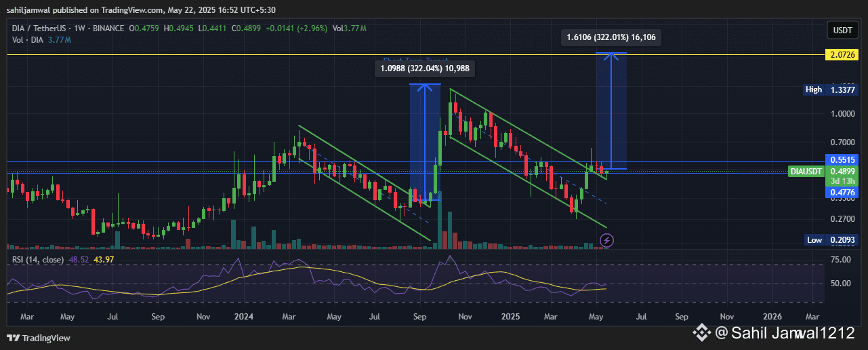Click the 0.2700 price scale value
The height and width of the screenshot is (350, 868).
[x=842, y=219]
